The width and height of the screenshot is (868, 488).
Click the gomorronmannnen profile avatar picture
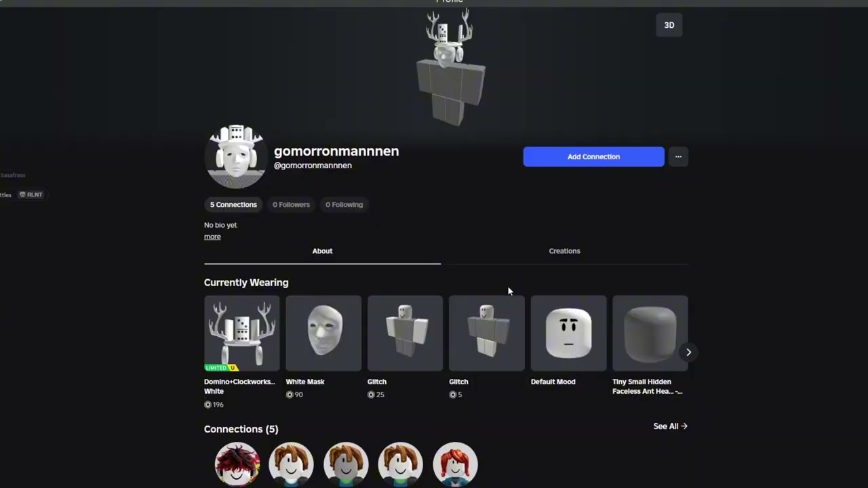click(x=236, y=157)
